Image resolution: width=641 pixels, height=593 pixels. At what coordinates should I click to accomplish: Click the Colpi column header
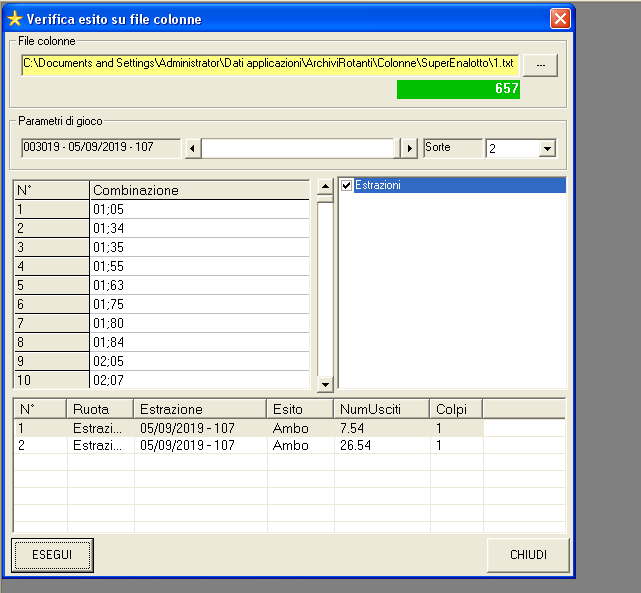456,409
